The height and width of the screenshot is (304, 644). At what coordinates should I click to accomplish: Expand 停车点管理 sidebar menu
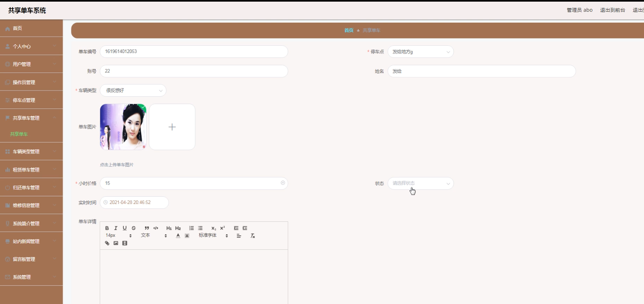pyautogui.click(x=31, y=100)
